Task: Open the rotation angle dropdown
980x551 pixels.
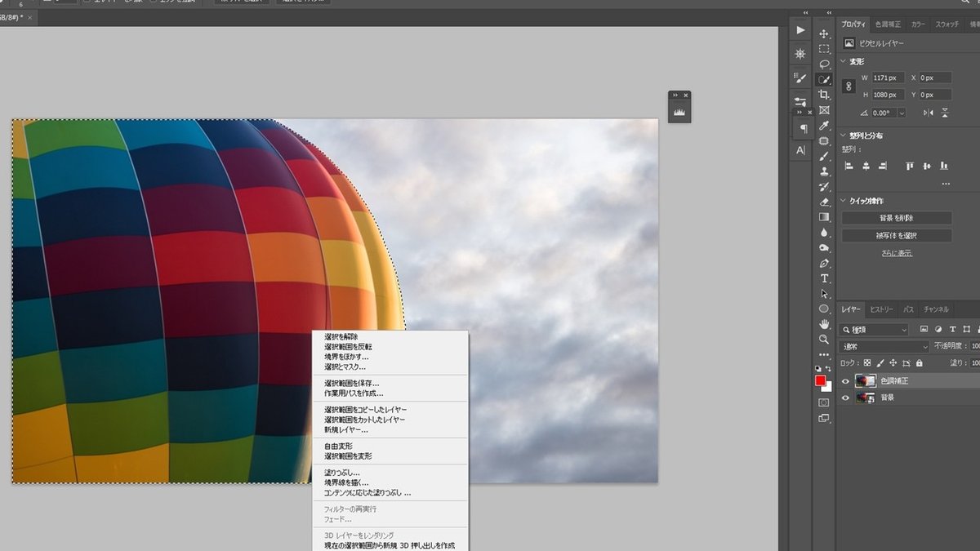Action: point(902,113)
